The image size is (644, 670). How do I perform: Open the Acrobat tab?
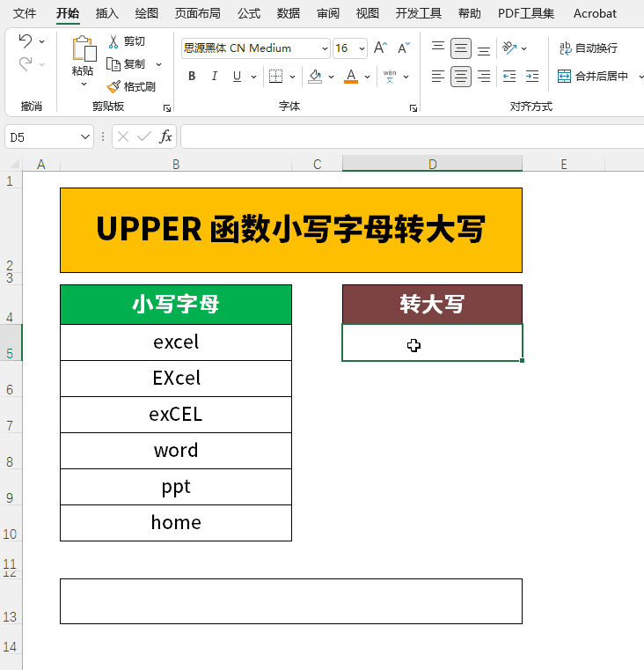pyautogui.click(x=595, y=14)
